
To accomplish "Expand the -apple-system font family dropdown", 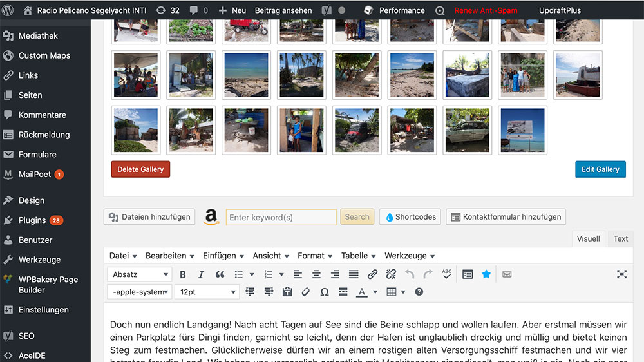I will click(x=139, y=292).
